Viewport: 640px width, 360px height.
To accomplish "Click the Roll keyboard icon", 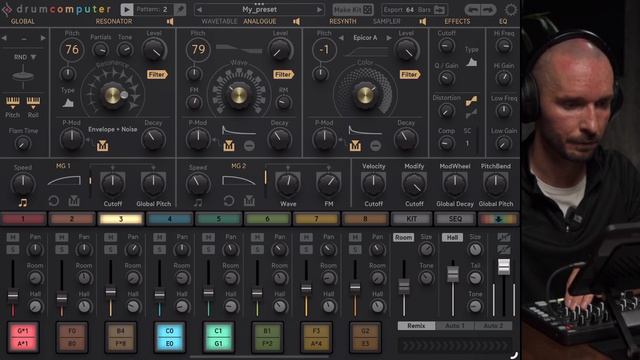I will (33, 102).
